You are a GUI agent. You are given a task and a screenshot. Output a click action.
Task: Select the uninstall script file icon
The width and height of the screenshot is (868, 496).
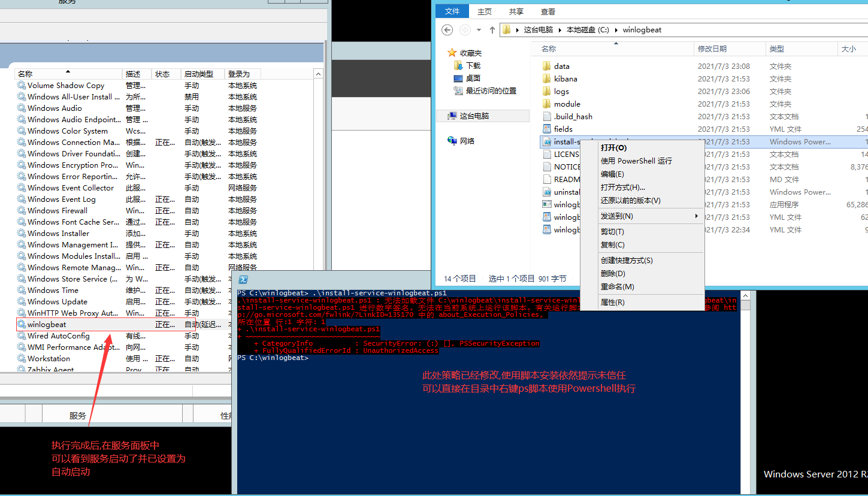pos(546,192)
